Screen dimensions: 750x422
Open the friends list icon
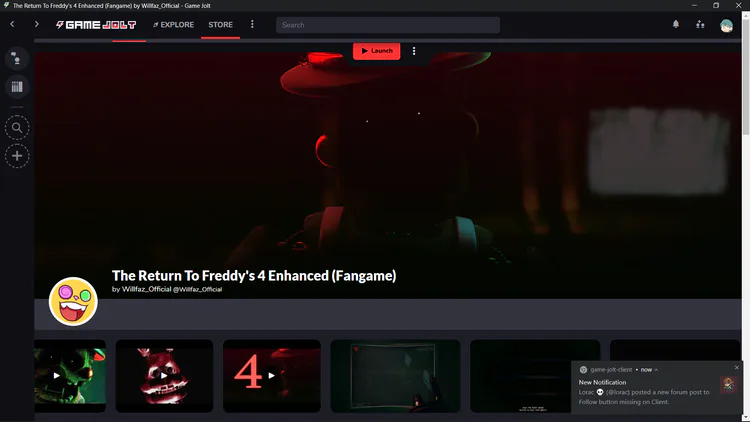click(700, 24)
